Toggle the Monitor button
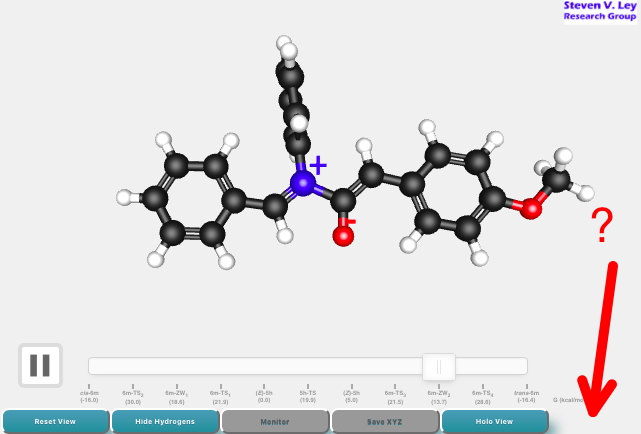 pos(275,422)
